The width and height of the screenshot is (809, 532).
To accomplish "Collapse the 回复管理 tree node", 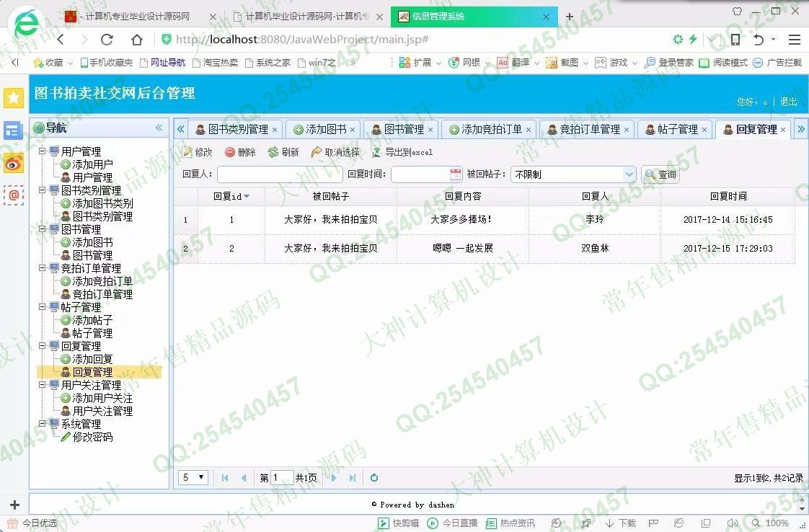I will coord(43,346).
